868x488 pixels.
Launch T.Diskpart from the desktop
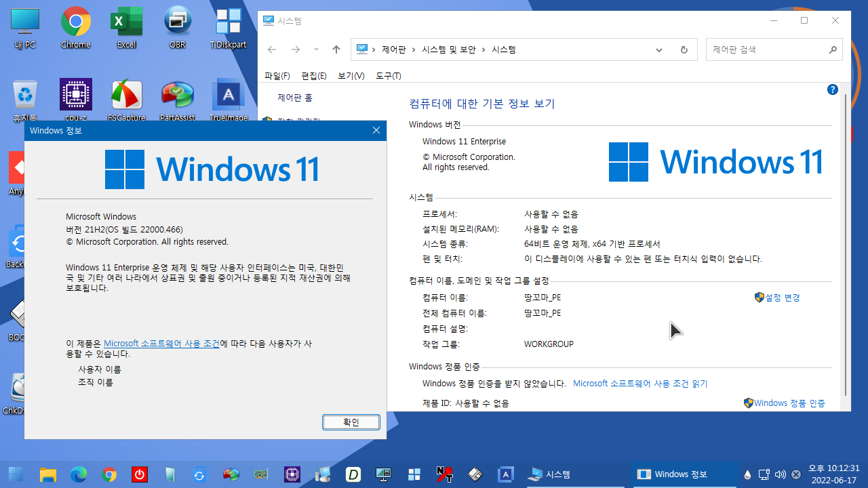click(x=228, y=28)
